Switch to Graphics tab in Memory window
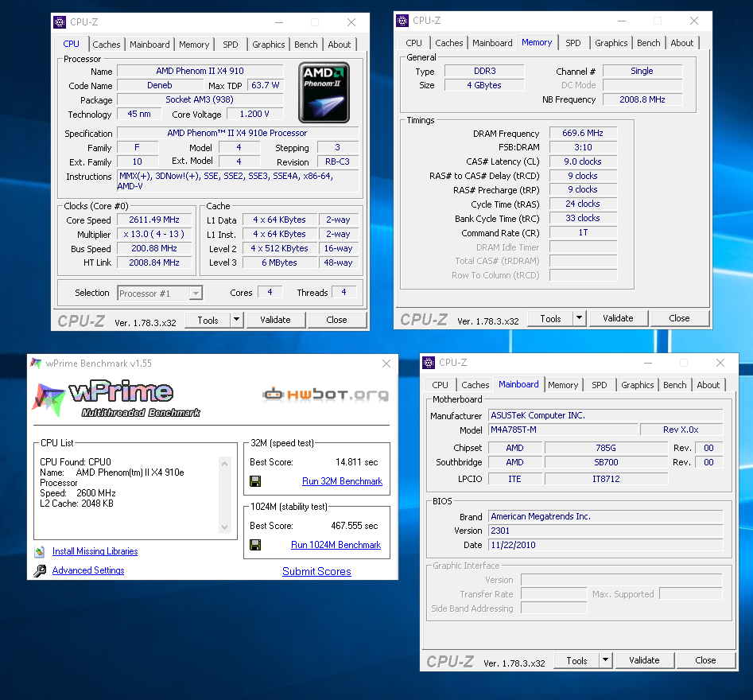Viewport: 753px width, 700px height. 611,43
